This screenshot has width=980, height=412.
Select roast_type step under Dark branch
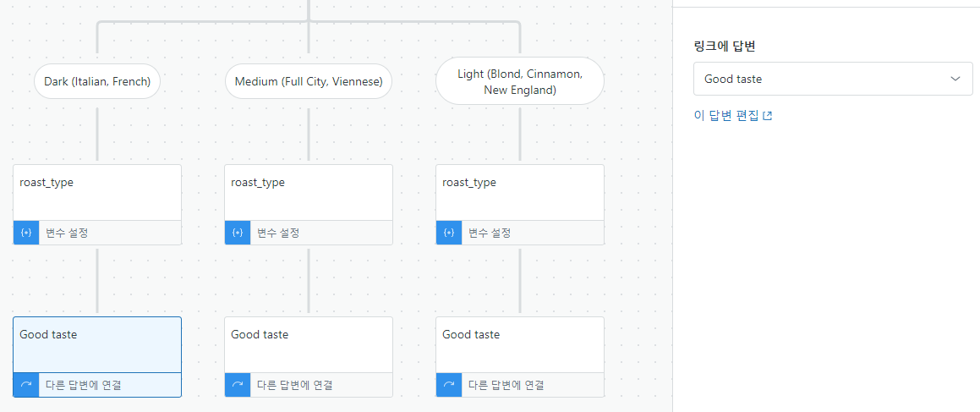[97, 205]
